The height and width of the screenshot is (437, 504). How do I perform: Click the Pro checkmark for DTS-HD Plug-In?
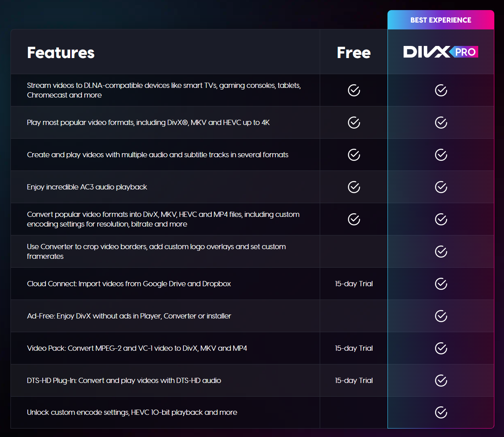coord(441,381)
